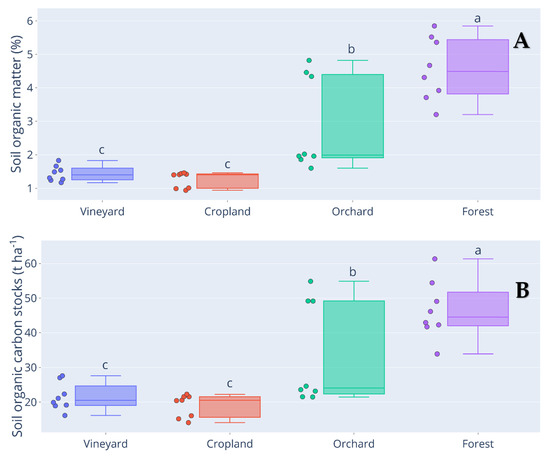Click the Soil organic carbon stocks axis title
Viewport: 550px width, 457px height.
tap(17, 336)
